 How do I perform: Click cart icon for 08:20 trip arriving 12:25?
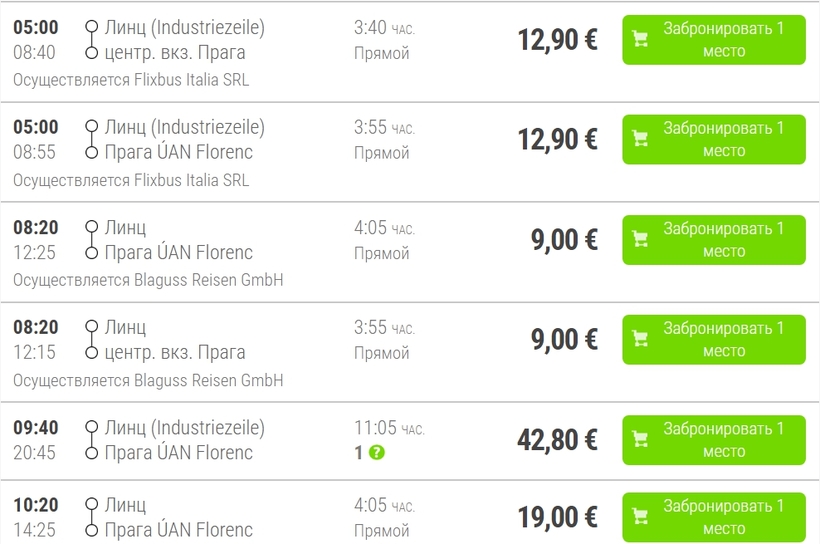[641, 240]
